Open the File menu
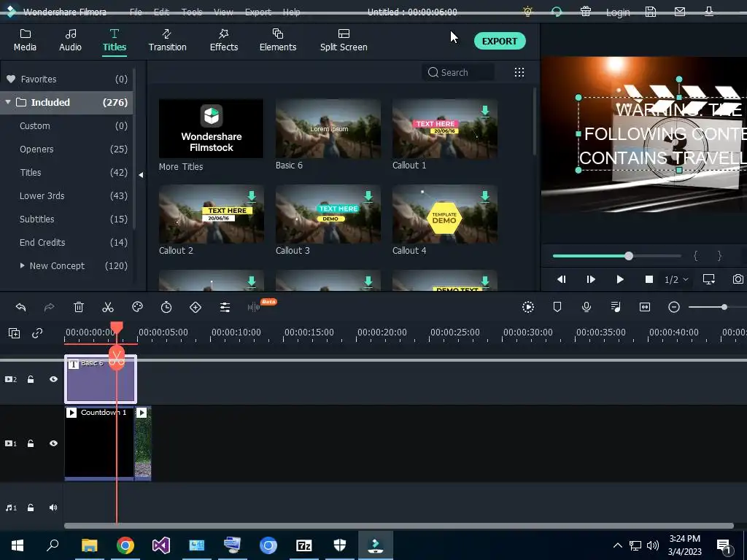747x560 pixels. click(136, 12)
